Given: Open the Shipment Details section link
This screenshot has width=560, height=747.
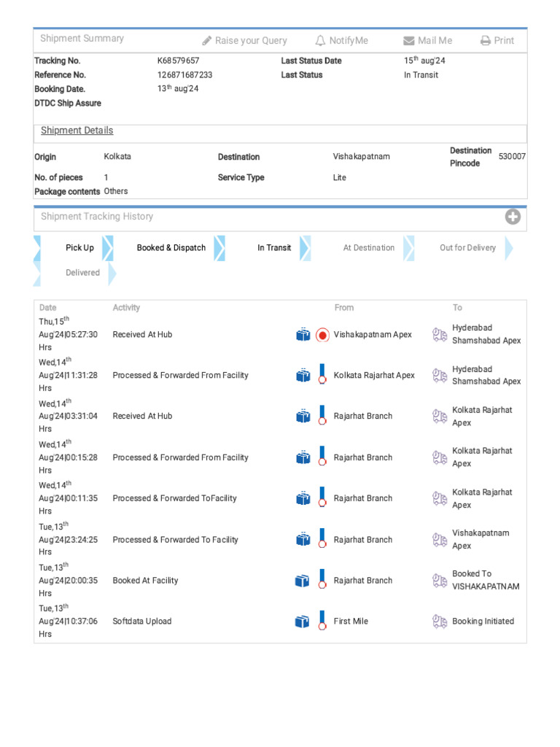Looking at the screenshot, I should (77, 131).
